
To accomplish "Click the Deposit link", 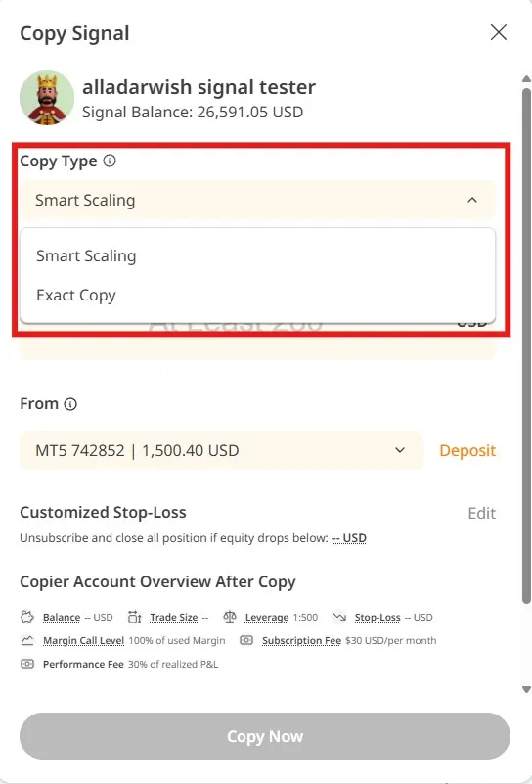I will point(467,450).
